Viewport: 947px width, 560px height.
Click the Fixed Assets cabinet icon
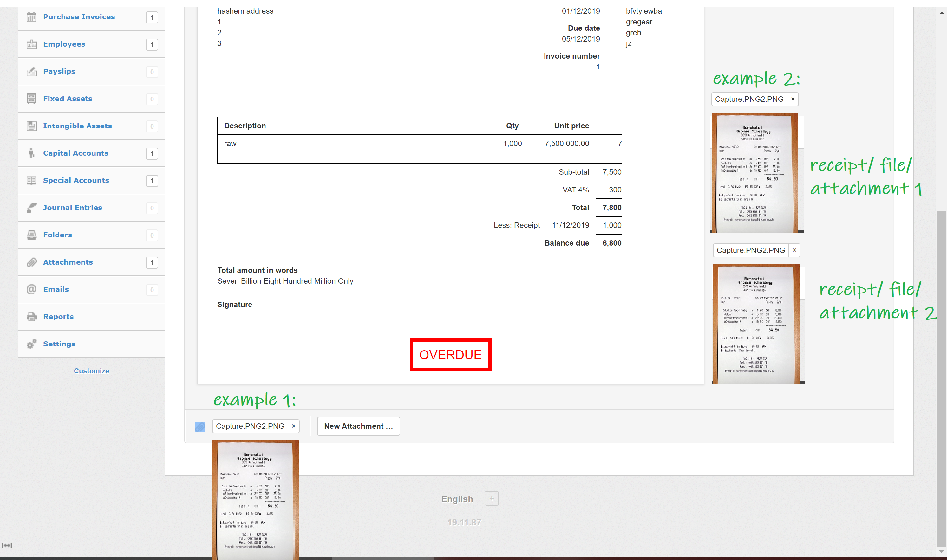31,99
